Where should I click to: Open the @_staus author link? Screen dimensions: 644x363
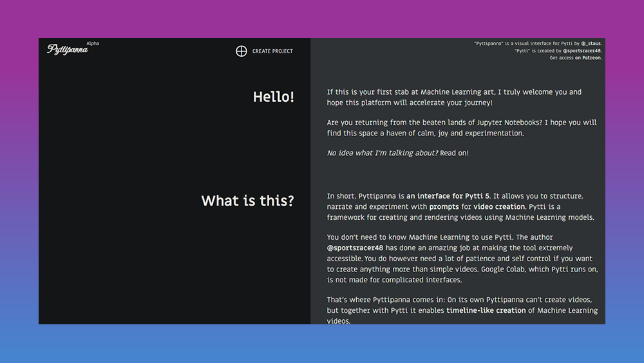[591, 43]
